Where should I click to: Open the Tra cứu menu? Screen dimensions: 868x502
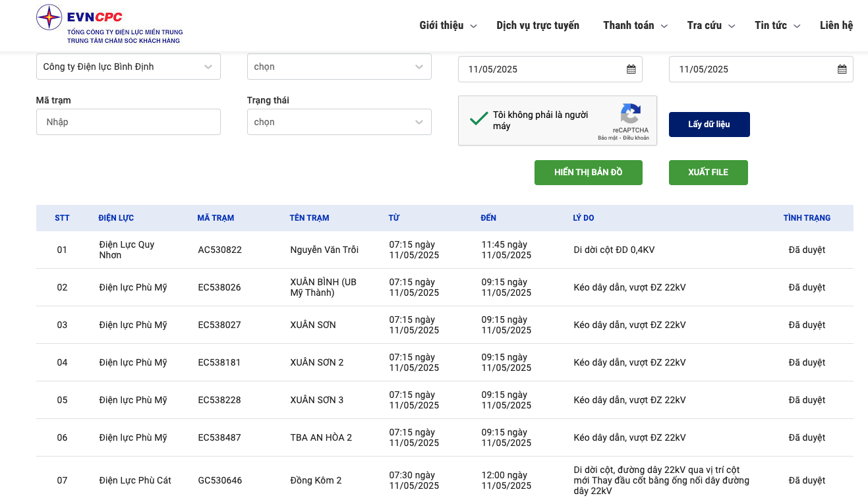(x=710, y=26)
